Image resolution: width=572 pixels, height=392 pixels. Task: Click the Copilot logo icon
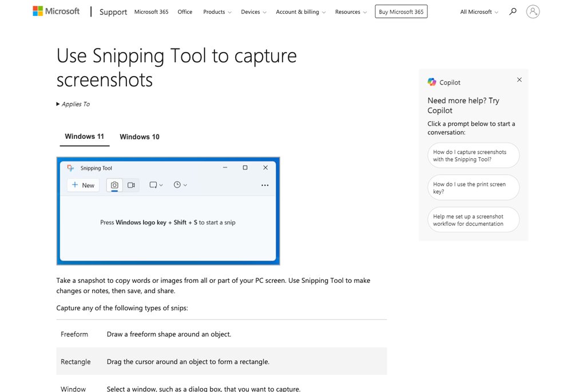point(431,82)
